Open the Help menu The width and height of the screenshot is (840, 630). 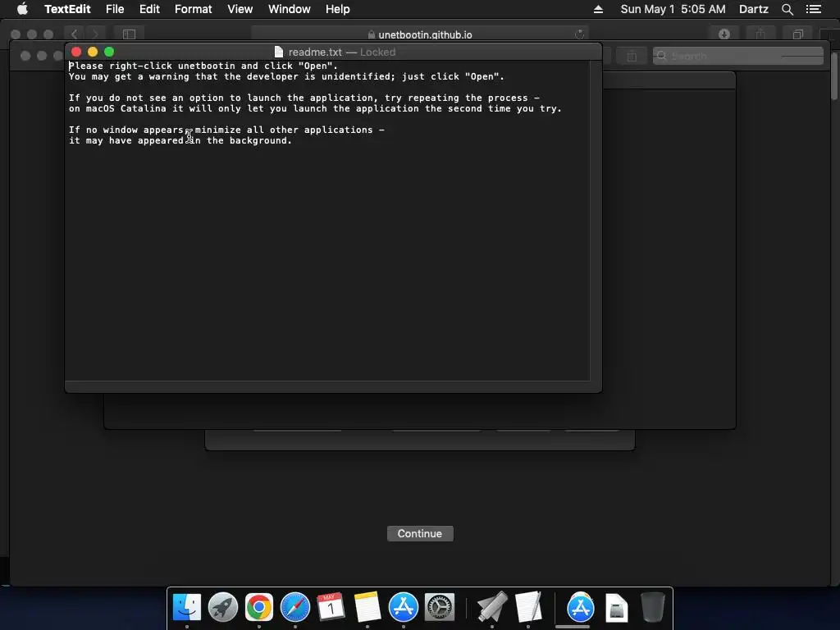pyautogui.click(x=337, y=9)
